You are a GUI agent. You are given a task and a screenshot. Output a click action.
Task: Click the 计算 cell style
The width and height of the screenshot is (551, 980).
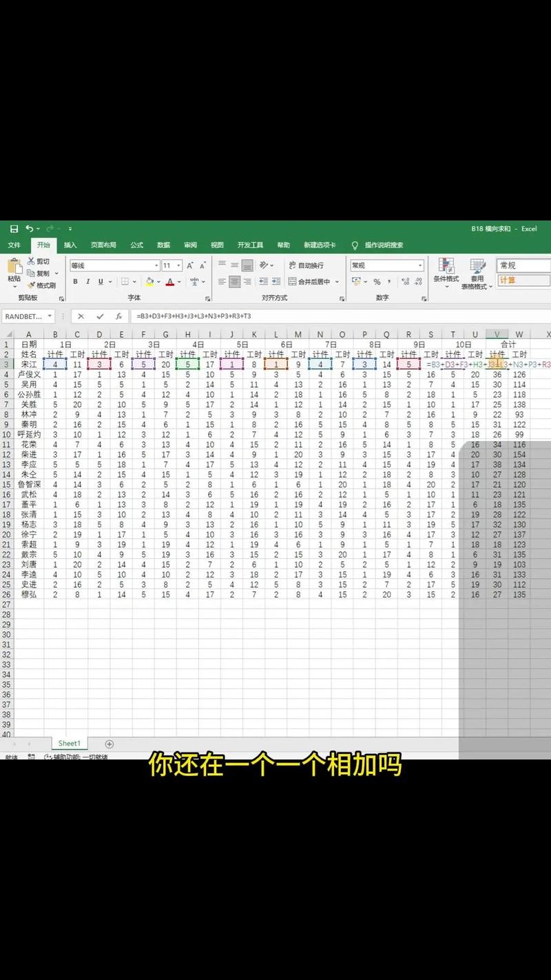tap(522, 280)
